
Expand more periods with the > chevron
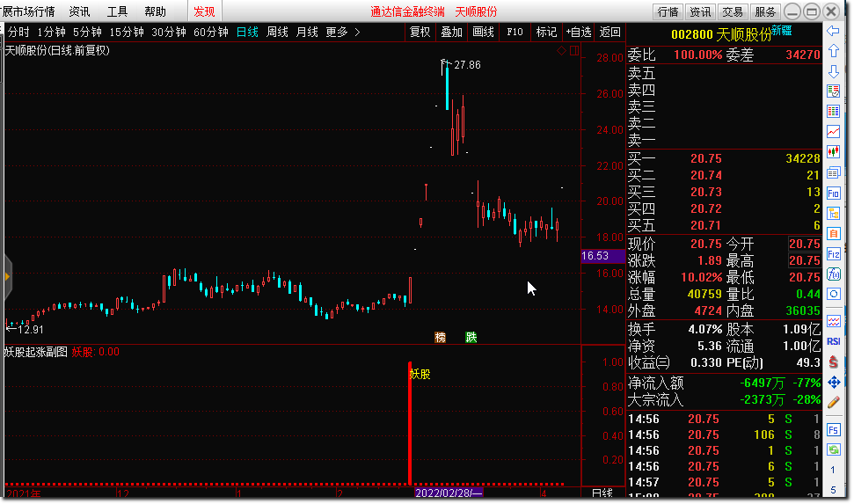pyautogui.click(x=357, y=33)
